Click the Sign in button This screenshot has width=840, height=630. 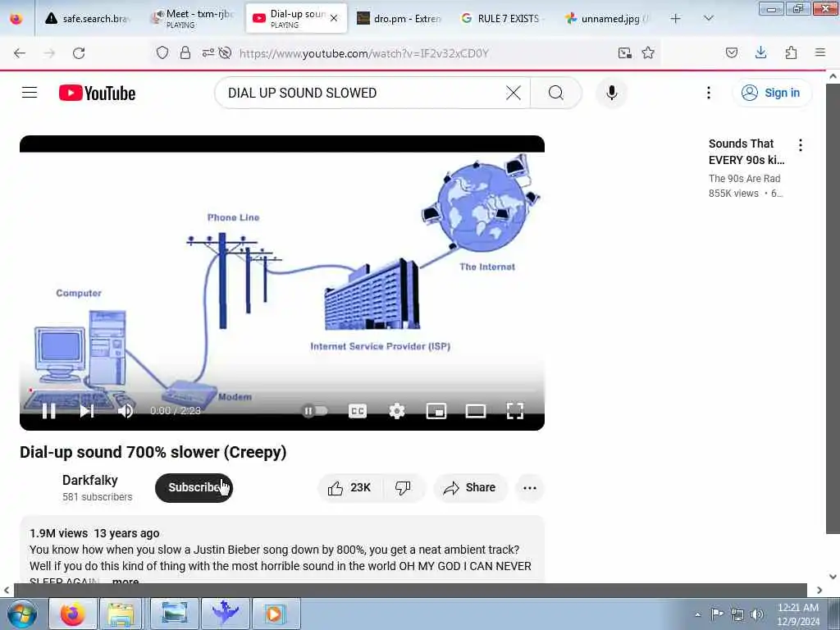(771, 93)
